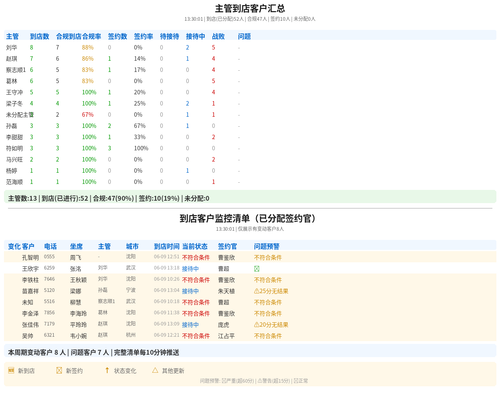This screenshot has width=500, height=403.
Task: Click 不符合条件 status in 孔智明 row
Action: (x=196, y=258)
